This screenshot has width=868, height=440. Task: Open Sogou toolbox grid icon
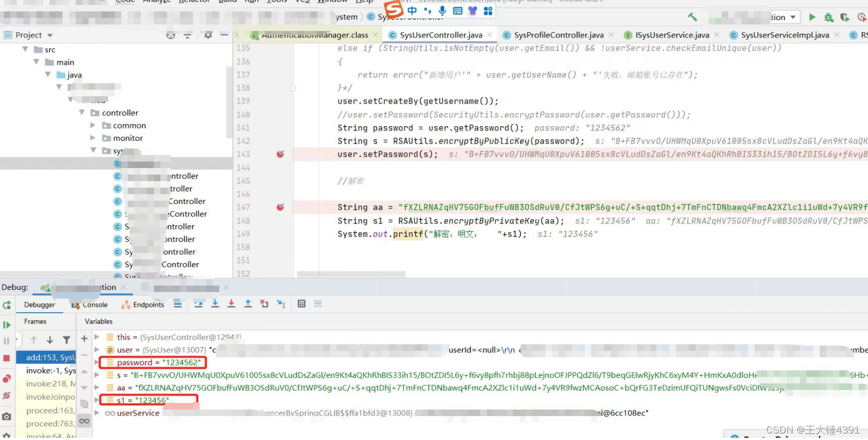tap(488, 10)
